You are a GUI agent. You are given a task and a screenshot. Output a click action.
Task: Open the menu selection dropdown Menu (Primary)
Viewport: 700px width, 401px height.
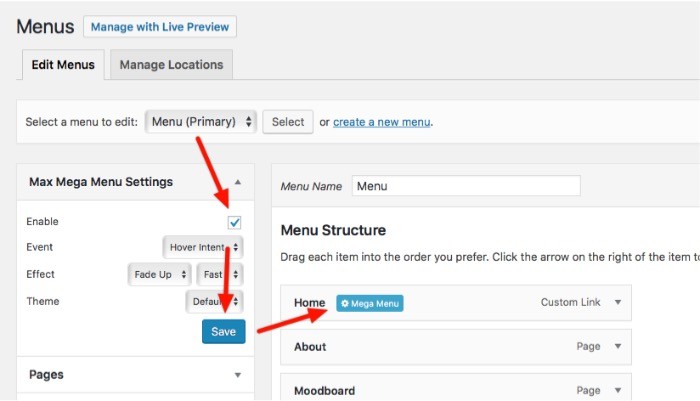[201, 122]
